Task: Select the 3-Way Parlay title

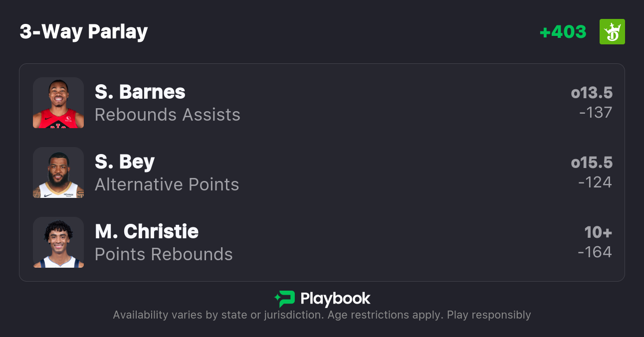Action: [x=84, y=32]
